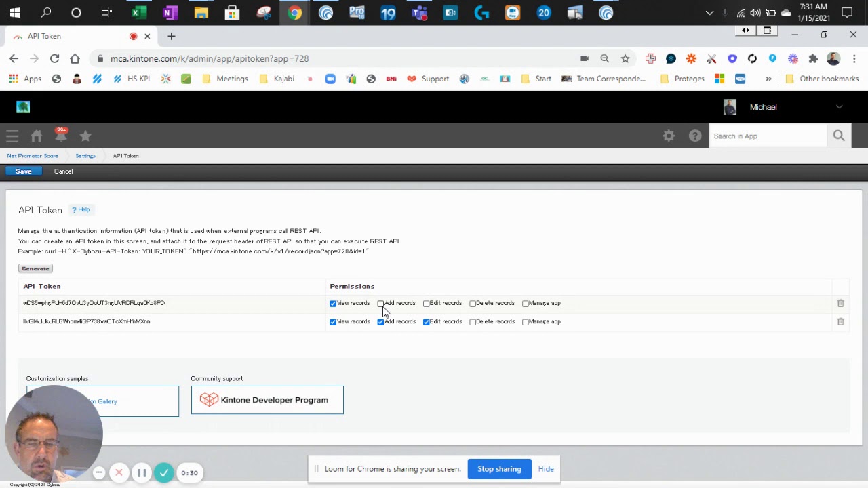Open the settings gear in Kintone header

pos(669,136)
